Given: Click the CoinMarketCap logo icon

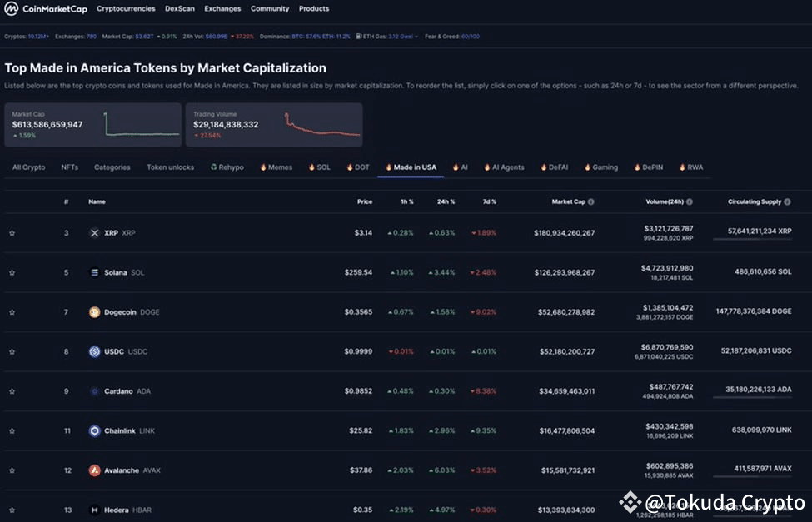Looking at the screenshot, I should 12,8.
